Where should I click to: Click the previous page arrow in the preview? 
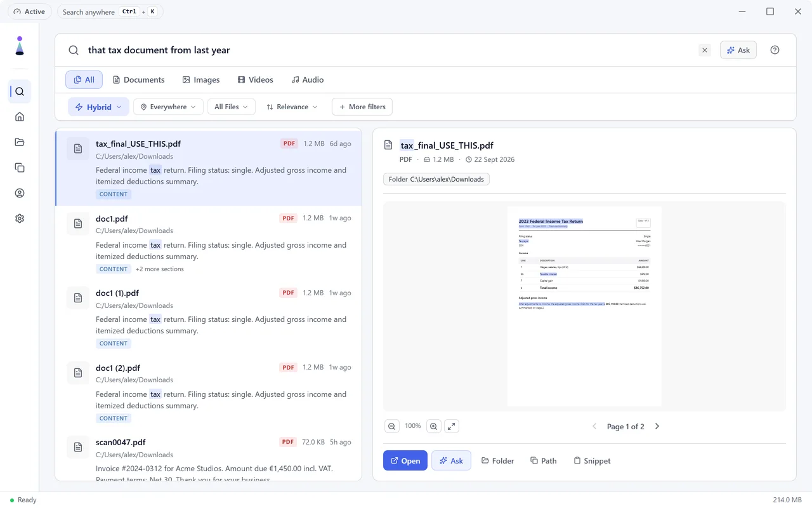coord(594,426)
